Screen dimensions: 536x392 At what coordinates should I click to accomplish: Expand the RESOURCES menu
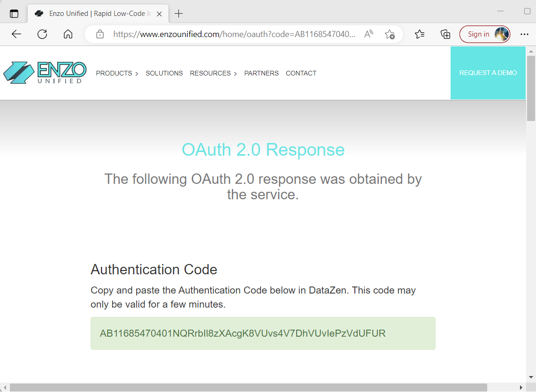pos(213,73)
